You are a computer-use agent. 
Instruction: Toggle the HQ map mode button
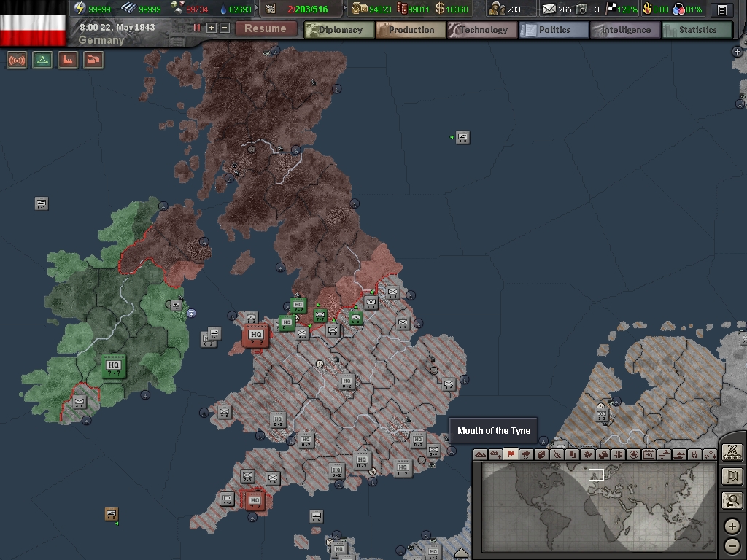click(649, 454)
